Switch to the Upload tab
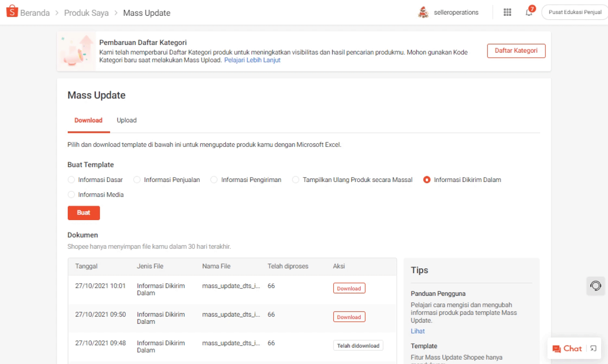The image size is (608, 364). coord(127,120)
